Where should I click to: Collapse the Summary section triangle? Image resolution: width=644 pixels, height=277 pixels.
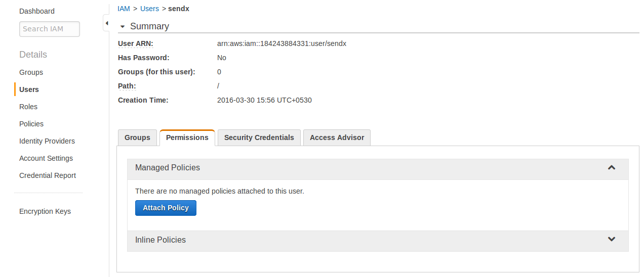tap(122, 27)
